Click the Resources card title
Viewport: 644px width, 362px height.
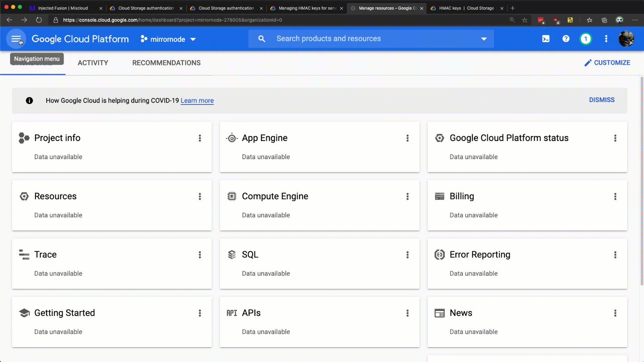(56, 196)
